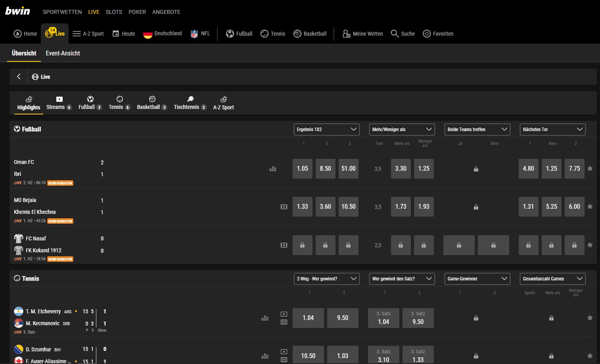Open the Tischtennis live category
This screenshot has height=364, width=600.
point(190,103)
